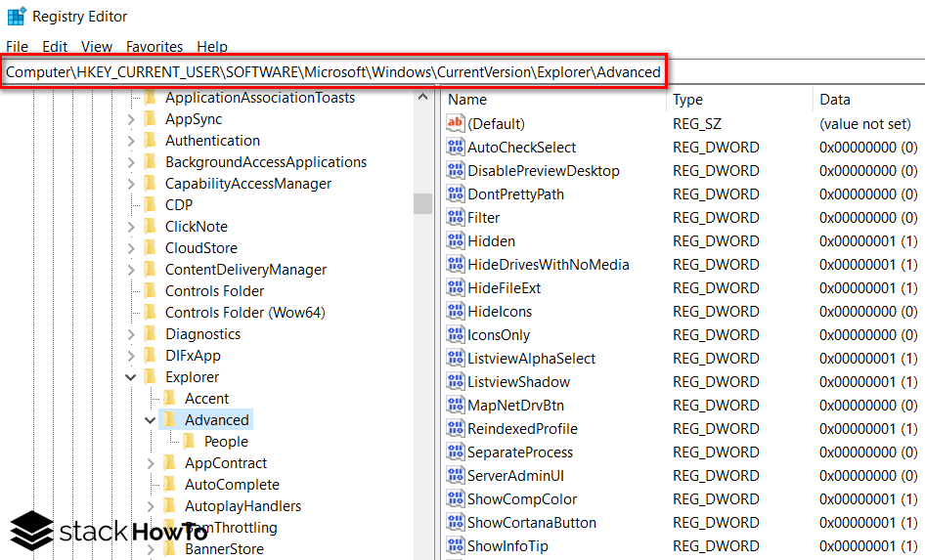
Task: Open the Help menu
Action: pos(212,47)
